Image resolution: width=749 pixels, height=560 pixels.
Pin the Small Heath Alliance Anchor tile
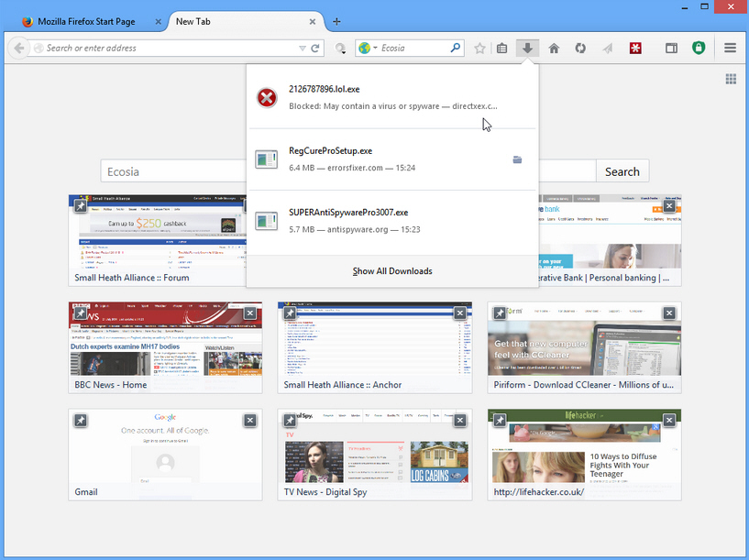[x=290, y=313]
